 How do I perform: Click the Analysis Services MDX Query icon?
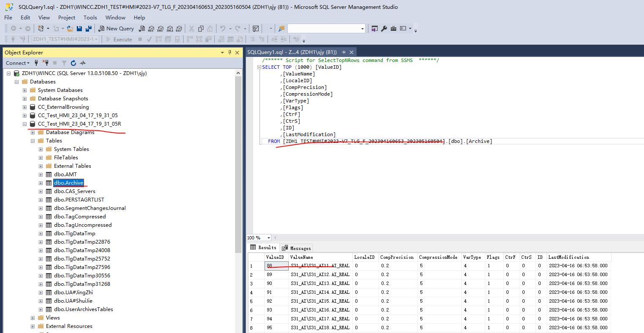point(151,29)
